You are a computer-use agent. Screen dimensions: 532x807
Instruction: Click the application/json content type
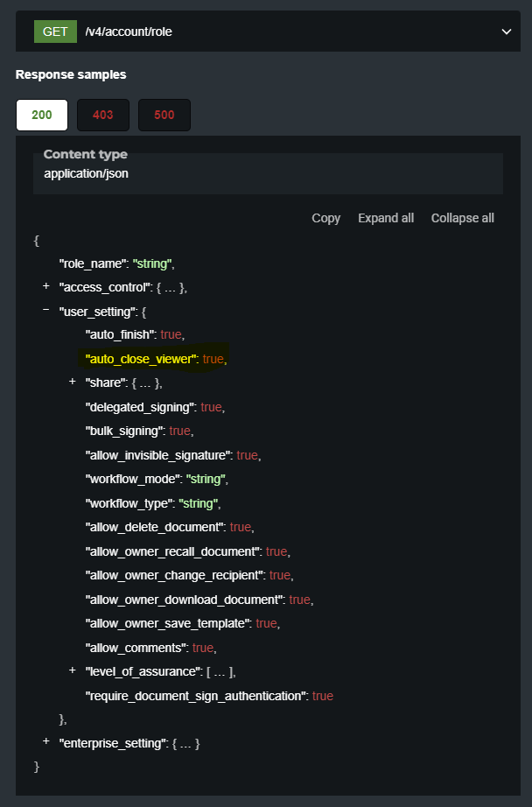pyautogui.click(x=86, y=173)
